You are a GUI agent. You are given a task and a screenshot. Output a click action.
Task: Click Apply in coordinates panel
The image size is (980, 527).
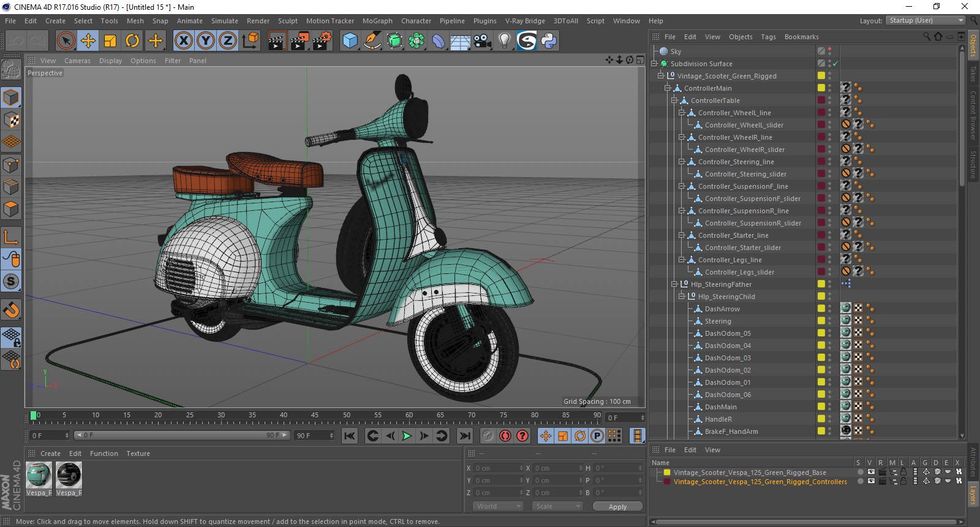(x=617, y=506)
